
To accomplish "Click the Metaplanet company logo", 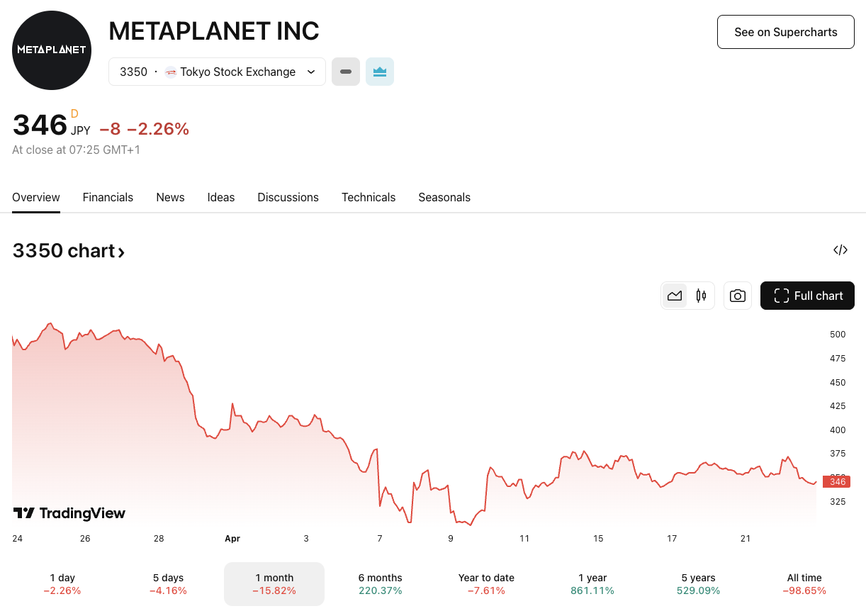I will pos(51,50).
